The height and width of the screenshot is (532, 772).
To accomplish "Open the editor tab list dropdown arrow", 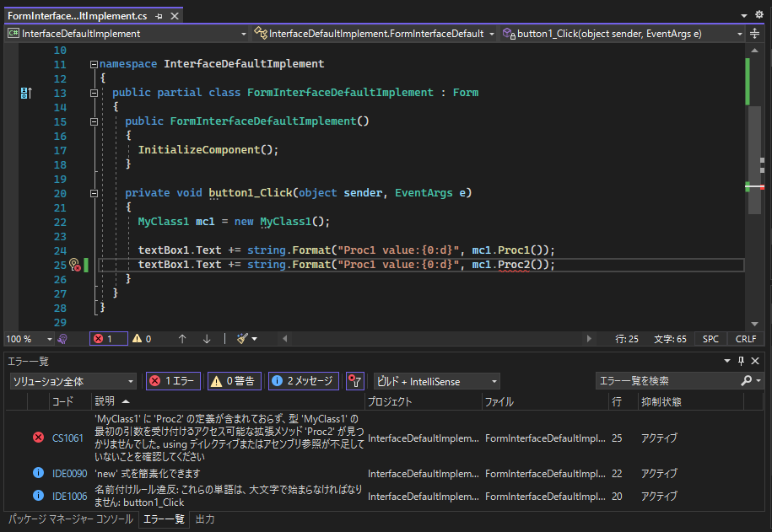I will [744, 16].
